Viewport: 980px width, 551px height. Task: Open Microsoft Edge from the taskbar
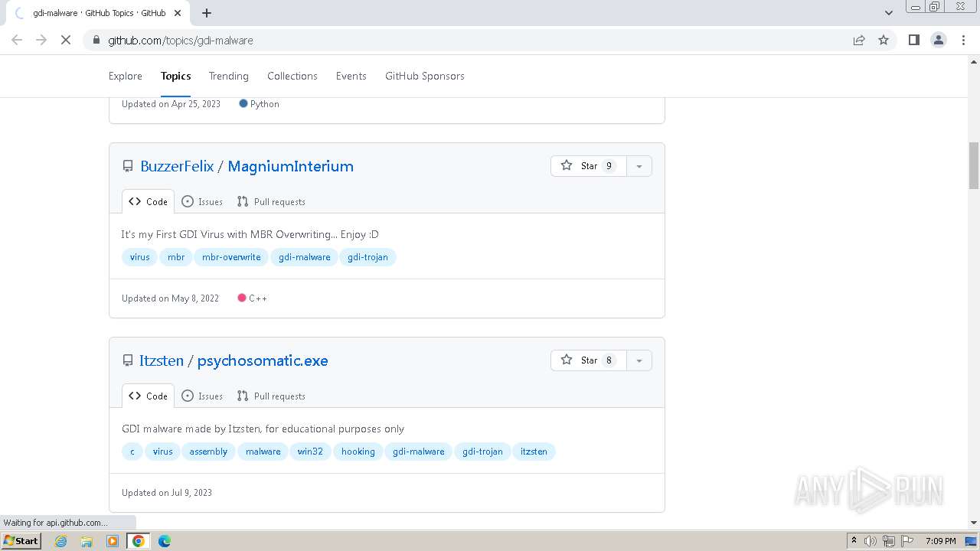coord(165,541)
